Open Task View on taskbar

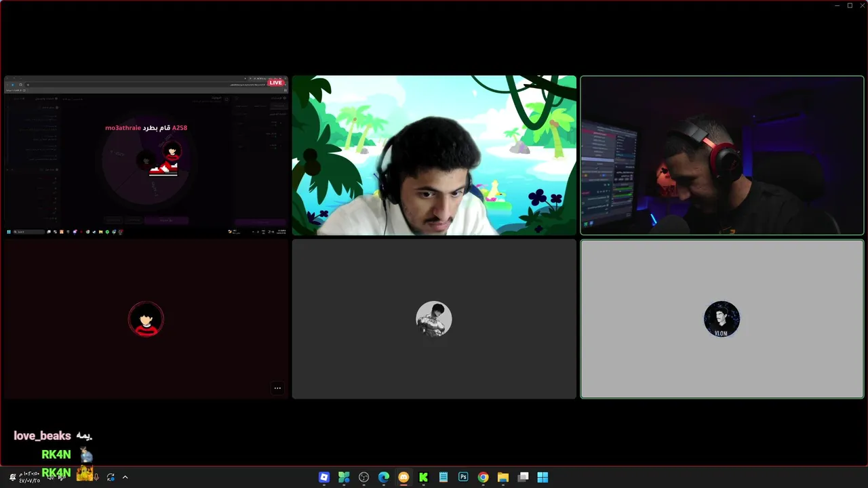[x=523, y=477]
